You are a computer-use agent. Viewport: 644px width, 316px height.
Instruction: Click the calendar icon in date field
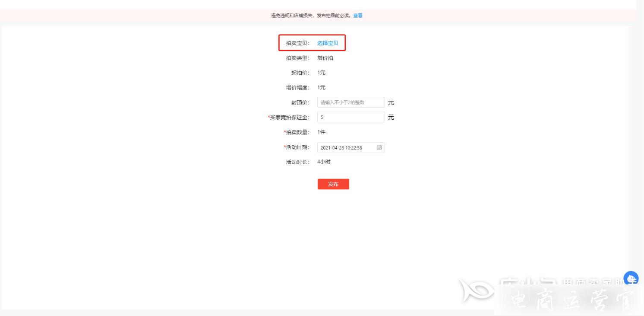click(x=379, y=147)
